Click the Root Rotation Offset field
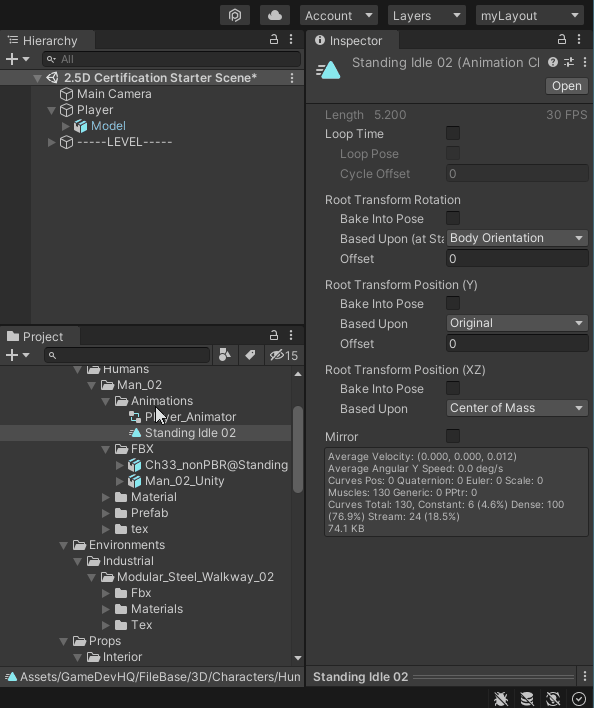This screenshot has height=708, width=594. pyautogui.click(x=517, y=259)
